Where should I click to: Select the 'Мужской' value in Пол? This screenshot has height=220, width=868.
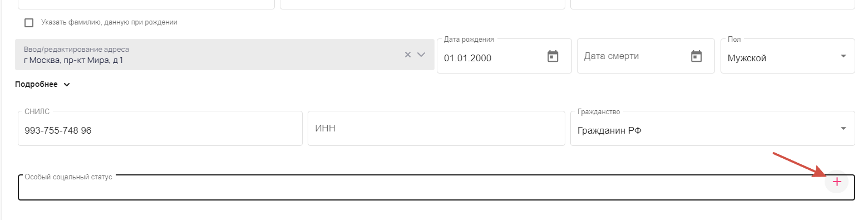[x=747, y=58]
